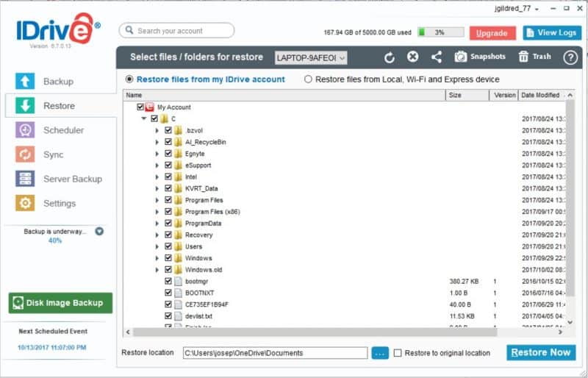
Task: Expand the ProgramData folder
Action: [157, 224]
